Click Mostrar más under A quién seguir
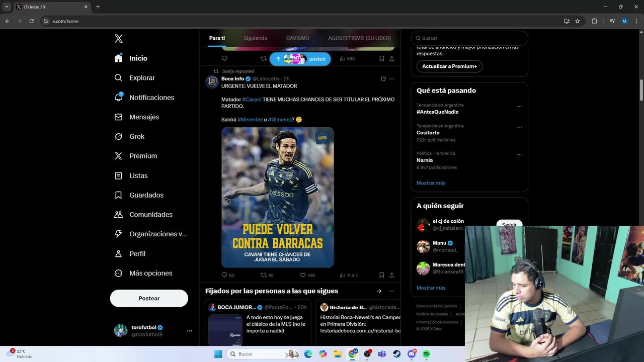 click(431, 288)
